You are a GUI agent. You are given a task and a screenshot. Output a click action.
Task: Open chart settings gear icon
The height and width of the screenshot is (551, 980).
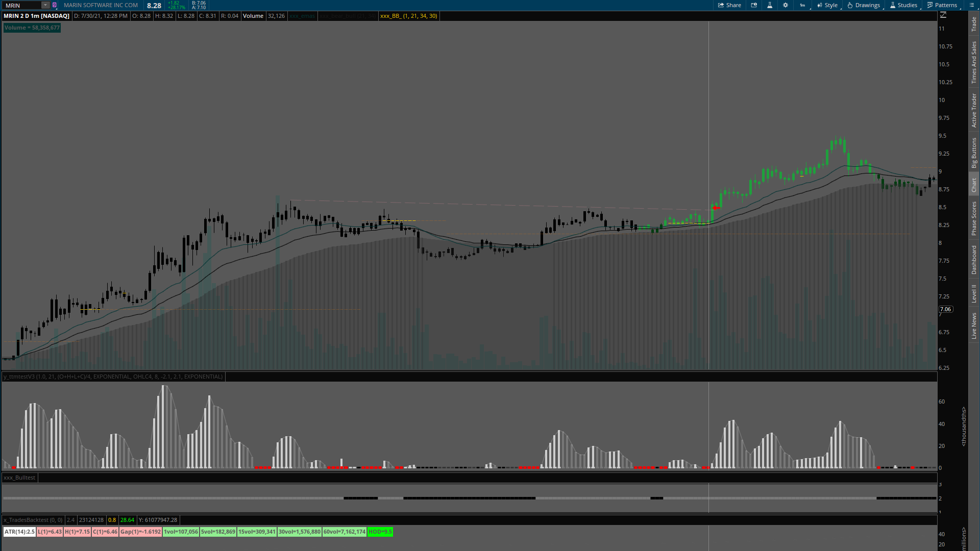(x=786, y=5)
